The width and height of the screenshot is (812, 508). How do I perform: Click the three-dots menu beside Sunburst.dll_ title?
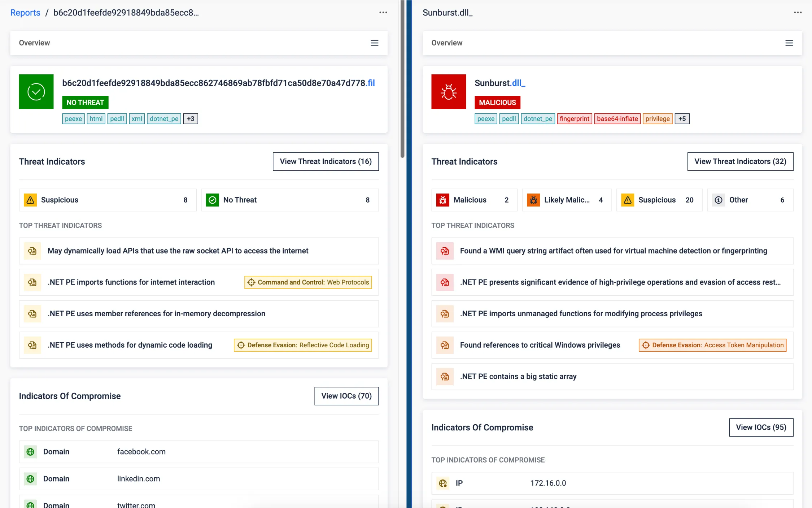(798, 13)
